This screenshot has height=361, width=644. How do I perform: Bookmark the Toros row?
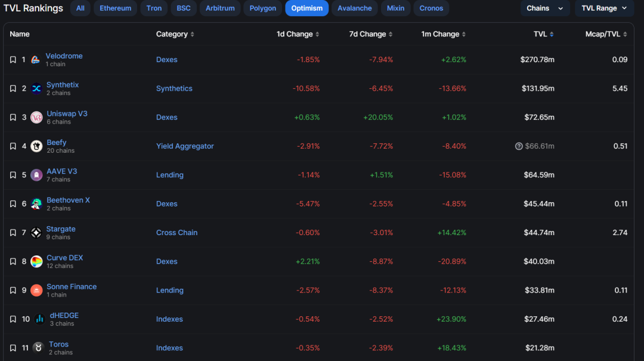[13, 348]
